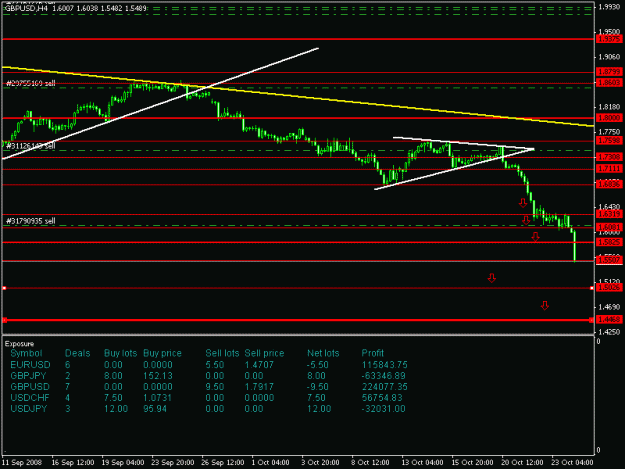Screen dimensions: 625x469
Task: Click the Net lots column header
Action: [323, 353]
